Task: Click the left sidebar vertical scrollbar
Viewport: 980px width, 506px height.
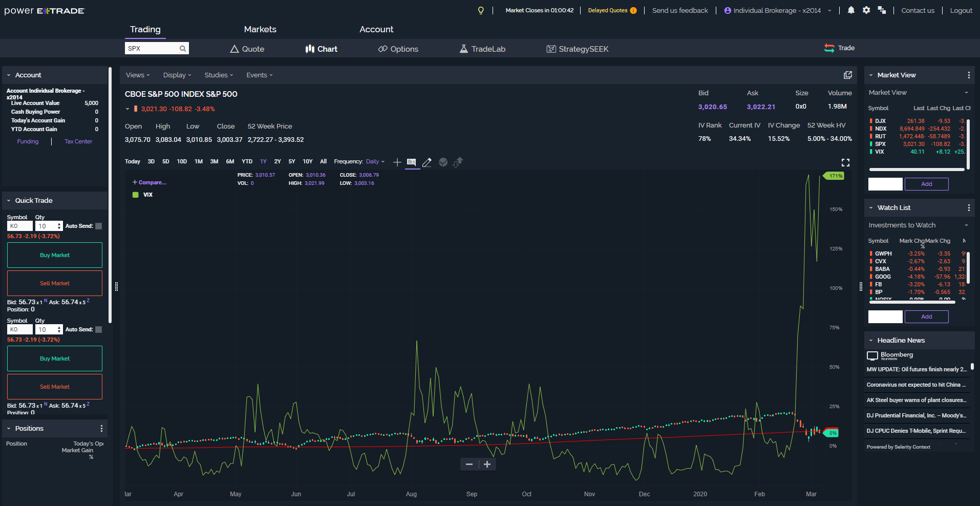Action: coord(110,195)
